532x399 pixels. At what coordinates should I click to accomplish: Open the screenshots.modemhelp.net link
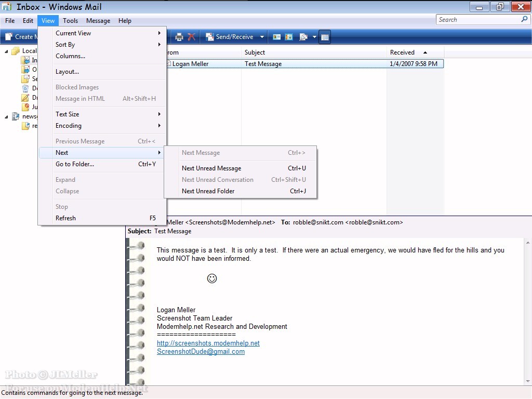208,343
